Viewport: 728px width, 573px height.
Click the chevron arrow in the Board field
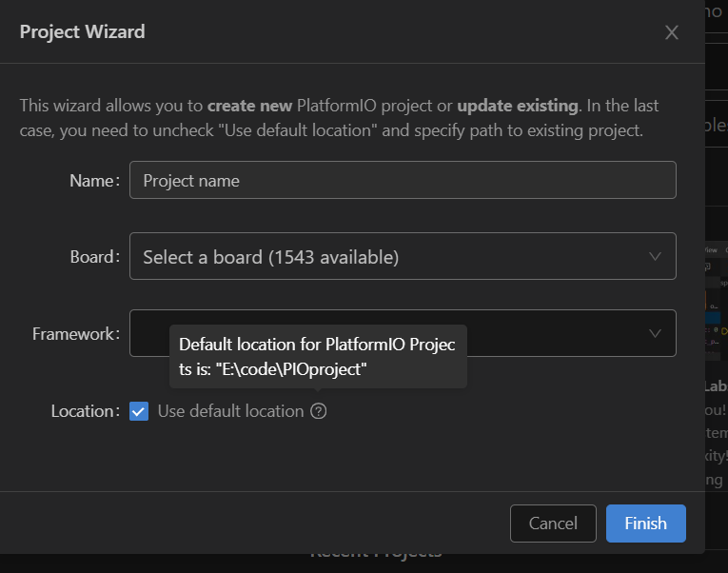tap(655, 257)
